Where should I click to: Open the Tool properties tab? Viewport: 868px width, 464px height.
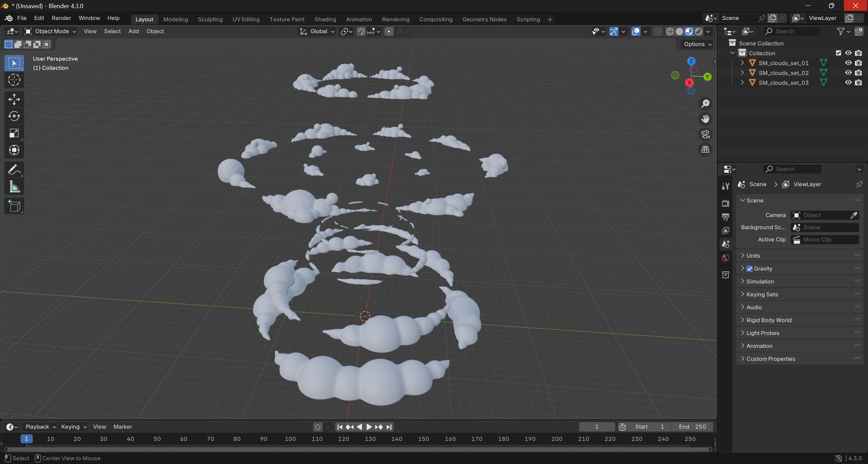pos(726,186)
